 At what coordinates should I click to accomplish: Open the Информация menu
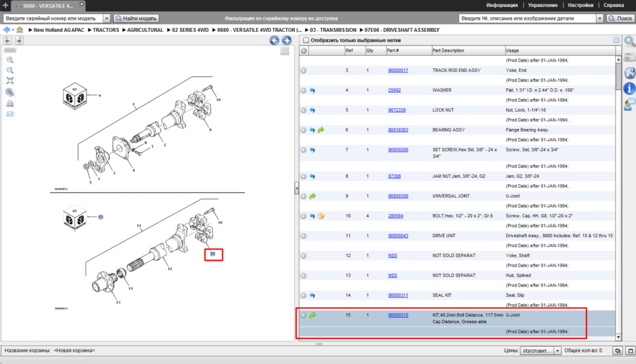pos(502,5)
